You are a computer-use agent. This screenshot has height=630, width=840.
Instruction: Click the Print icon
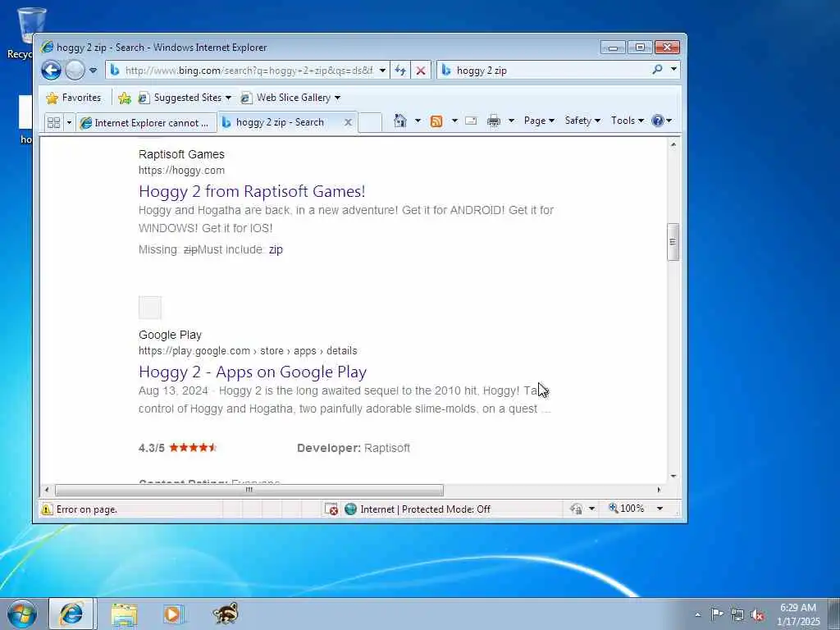[x=493, y=121]
